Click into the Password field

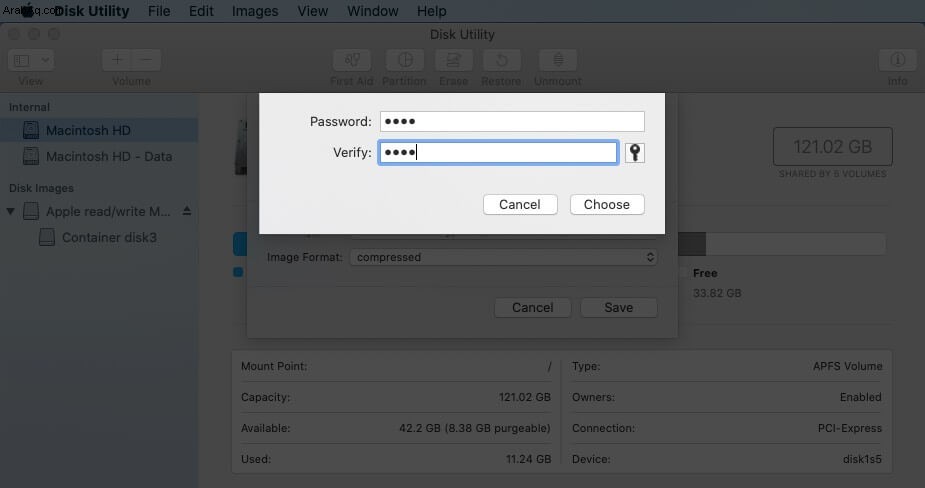pyautogui.click(x=512, y=122)
